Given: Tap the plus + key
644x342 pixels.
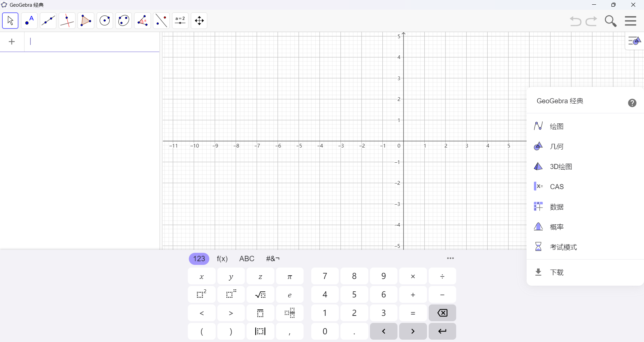Looking at the screenshot, I should [x=413, y=295].
